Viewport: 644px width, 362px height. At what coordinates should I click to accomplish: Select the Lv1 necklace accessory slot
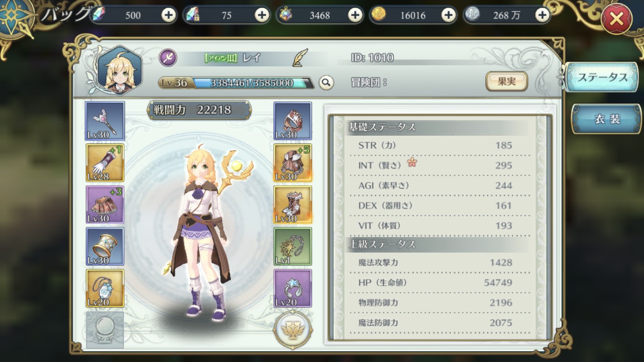coord(293,247)
